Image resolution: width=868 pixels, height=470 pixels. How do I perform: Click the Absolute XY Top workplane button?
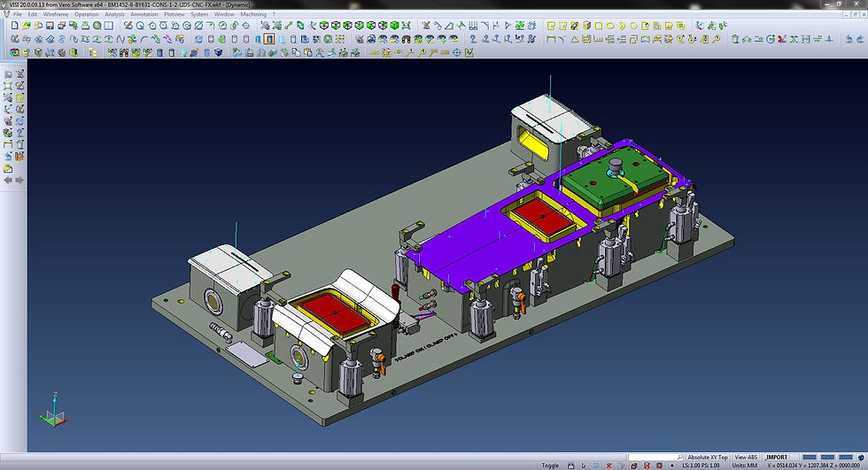point(708,458)
